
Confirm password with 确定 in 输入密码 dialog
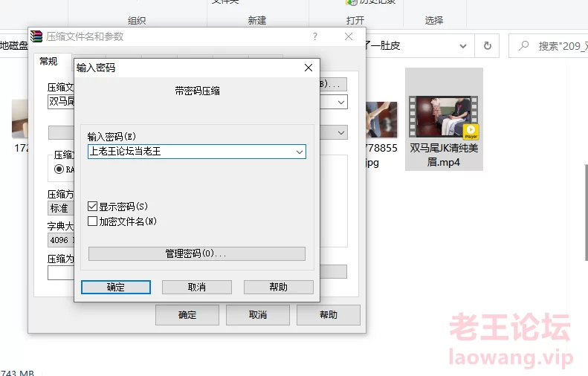point(116,287)
